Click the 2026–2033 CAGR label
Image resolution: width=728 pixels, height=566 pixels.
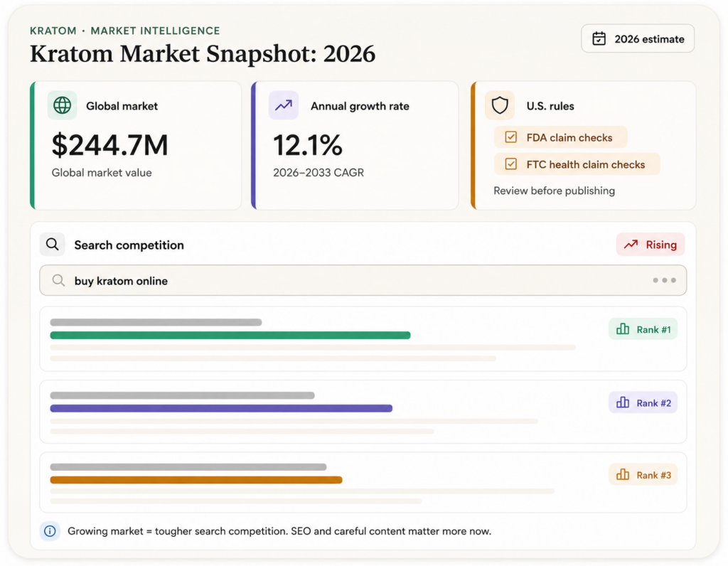point(318,172)
